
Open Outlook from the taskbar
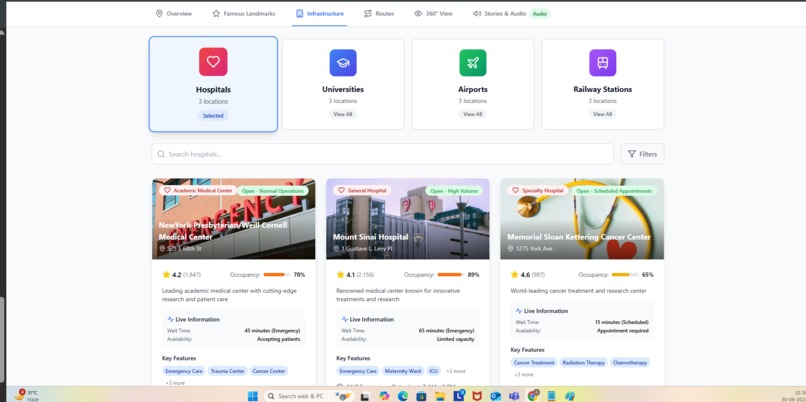(x=496, y=396)
